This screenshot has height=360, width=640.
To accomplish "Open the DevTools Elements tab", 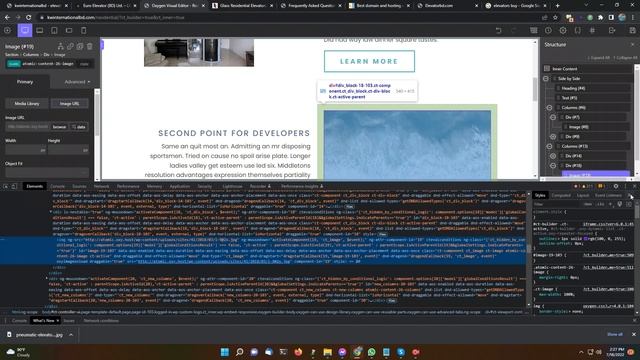I will (x=35, y=187).
